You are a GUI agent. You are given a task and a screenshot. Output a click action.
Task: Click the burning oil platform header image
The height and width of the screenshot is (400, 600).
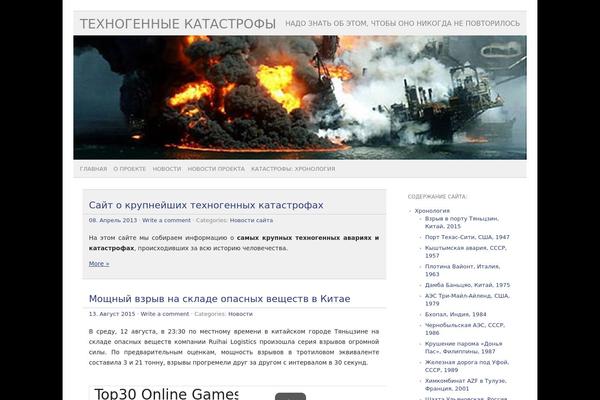point(300,98)
